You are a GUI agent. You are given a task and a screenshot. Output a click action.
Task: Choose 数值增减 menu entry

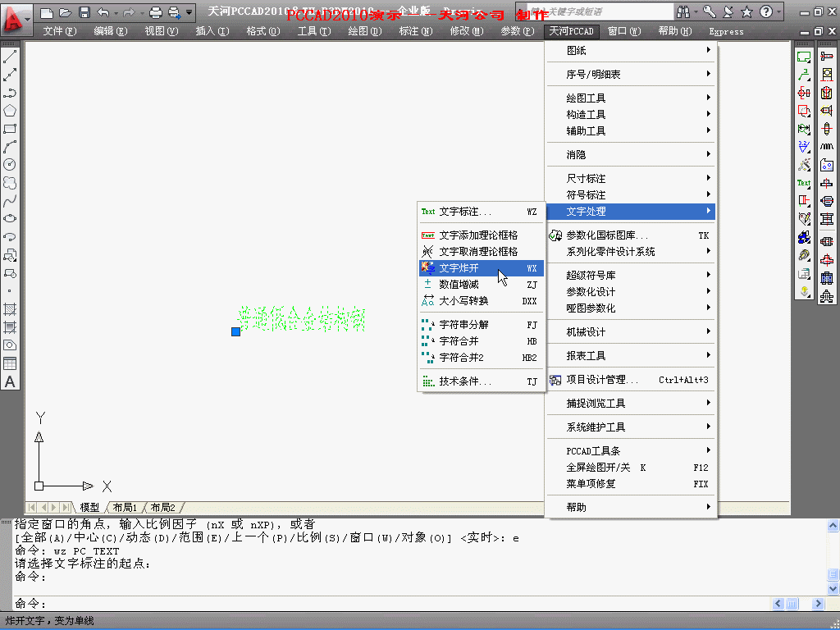coord(481,285)
